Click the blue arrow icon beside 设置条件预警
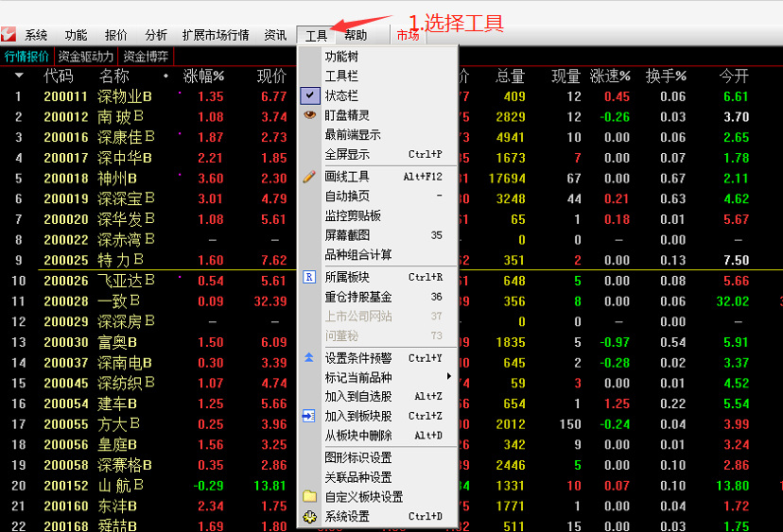 [x=309, y=357]
